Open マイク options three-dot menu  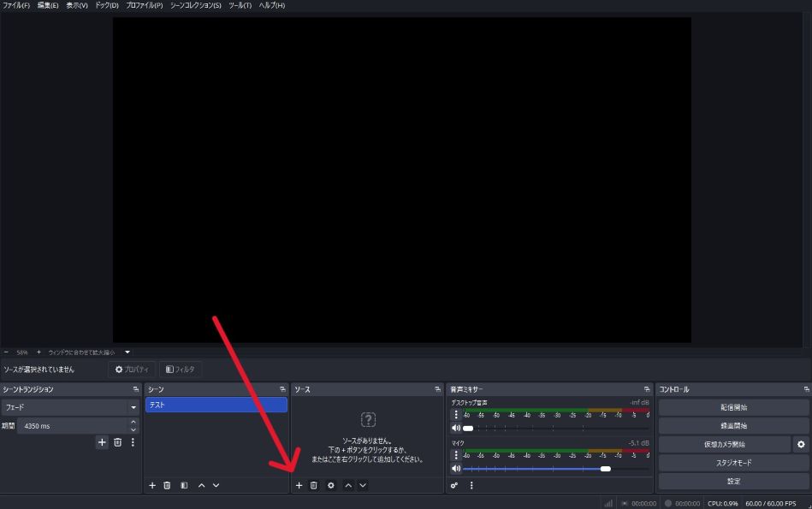pos(456,455)
